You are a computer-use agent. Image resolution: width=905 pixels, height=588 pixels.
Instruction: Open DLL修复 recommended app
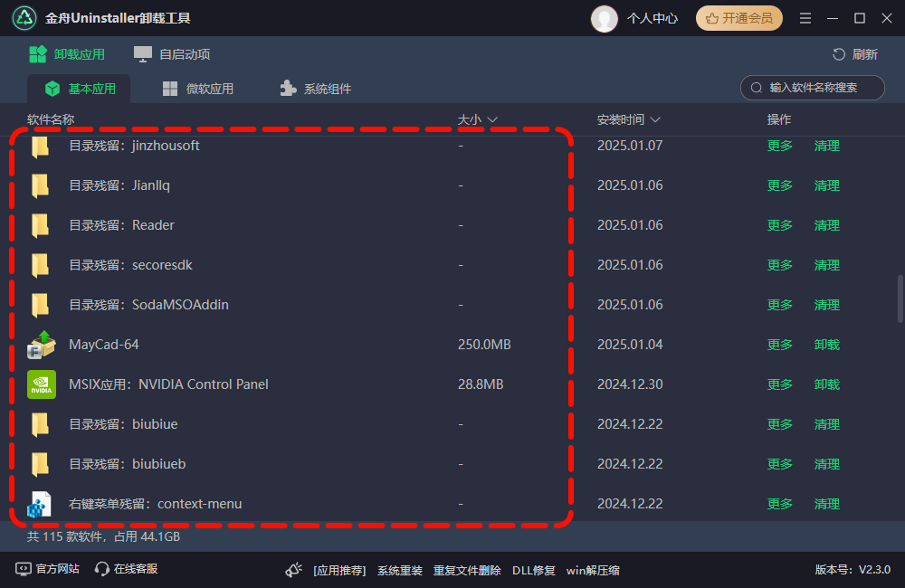pos(533,571)
